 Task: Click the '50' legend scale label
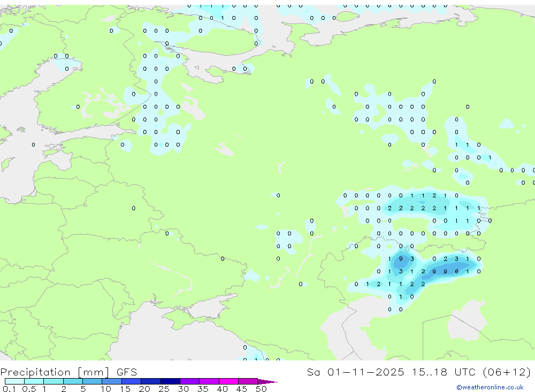(x=261, y=389)
